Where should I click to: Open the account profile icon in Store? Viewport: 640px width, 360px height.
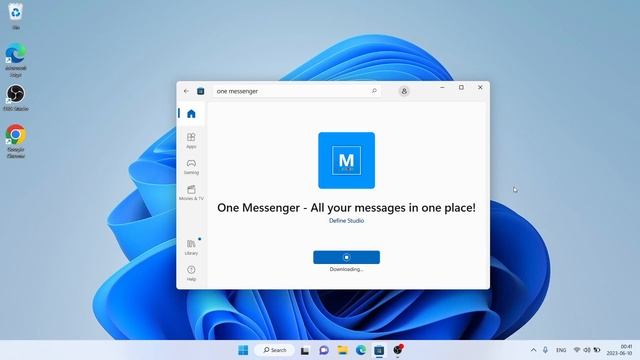(x=404, y=91)
